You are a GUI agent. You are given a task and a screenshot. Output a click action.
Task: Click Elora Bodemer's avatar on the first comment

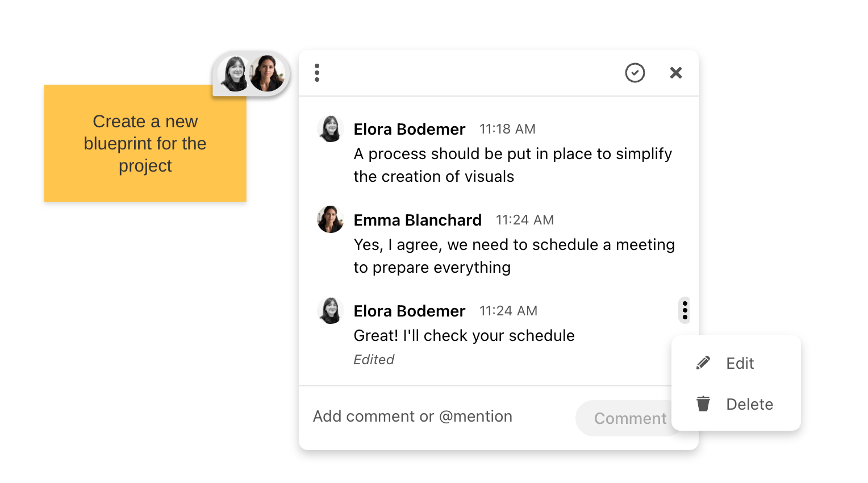tap(330, 129)
